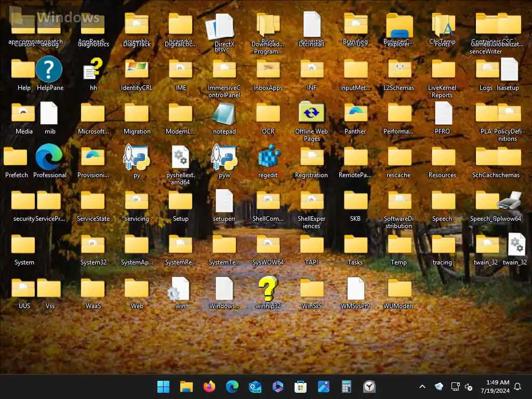This screenshot has width=532, height=399.
Task: Launch Microsoft Edge from the taskbar
Action: [232, 387]
